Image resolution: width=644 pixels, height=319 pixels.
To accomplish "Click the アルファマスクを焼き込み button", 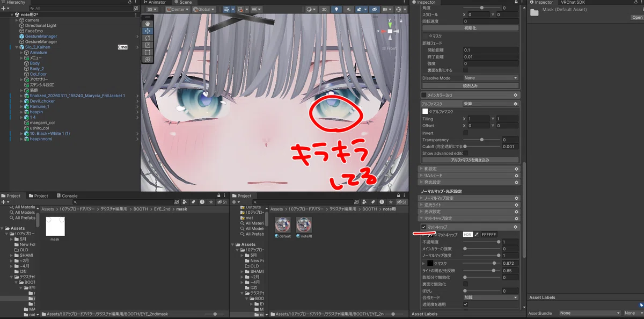I will click(x=470, y=160).
